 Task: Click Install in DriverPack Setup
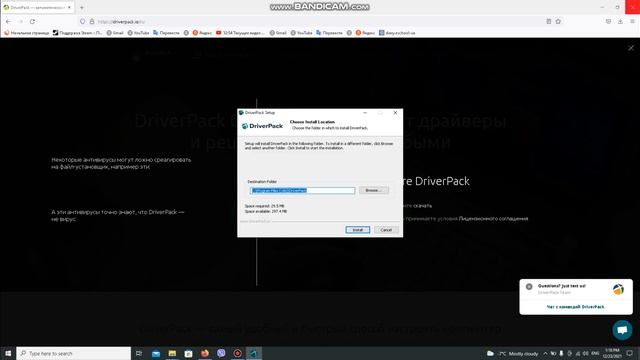358,230
